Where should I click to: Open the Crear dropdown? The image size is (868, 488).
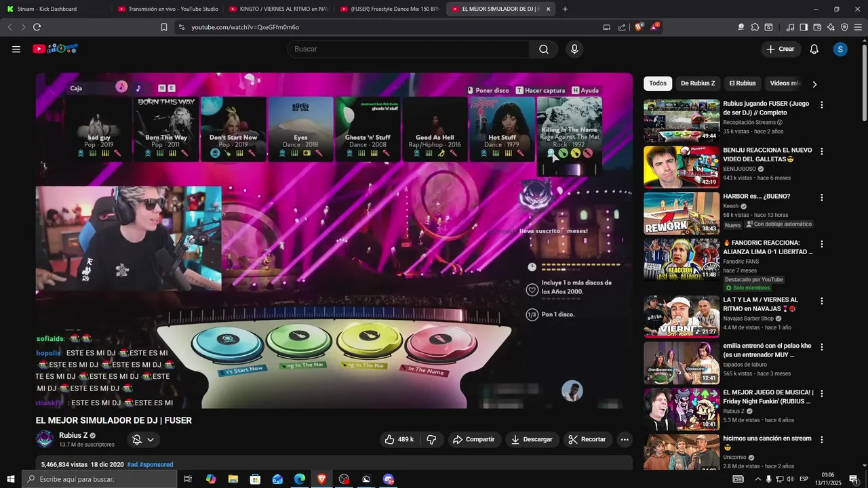[780, 49]
